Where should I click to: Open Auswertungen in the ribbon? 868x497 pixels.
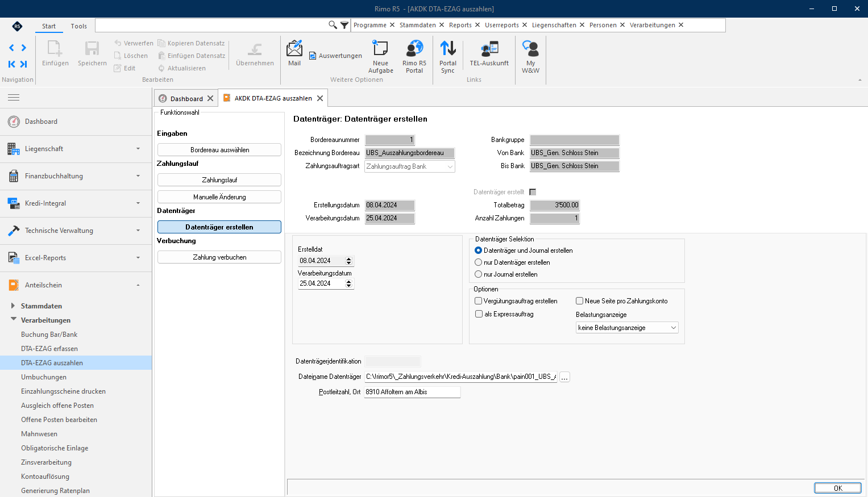[x=335, y=56]
